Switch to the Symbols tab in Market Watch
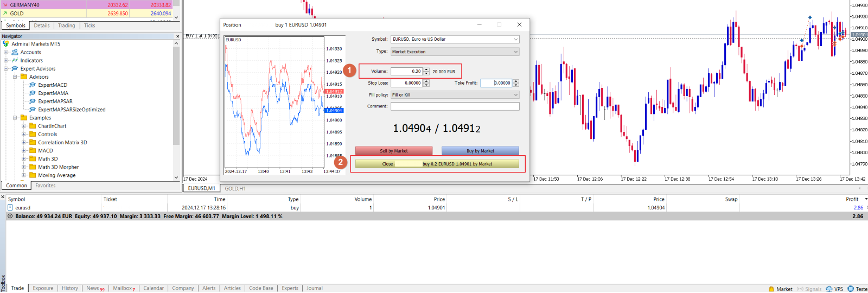Viewport: 868px width, 293px height. click(x=16, y=26)
